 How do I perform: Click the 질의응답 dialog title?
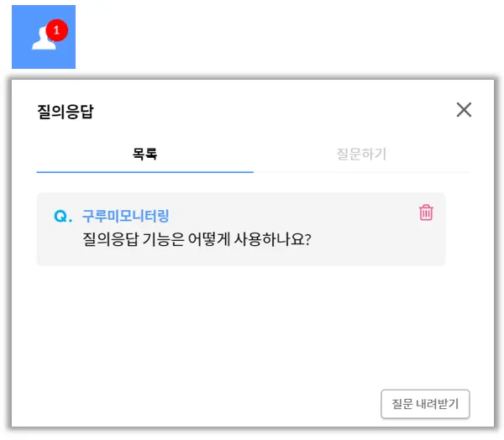(66, 110)
